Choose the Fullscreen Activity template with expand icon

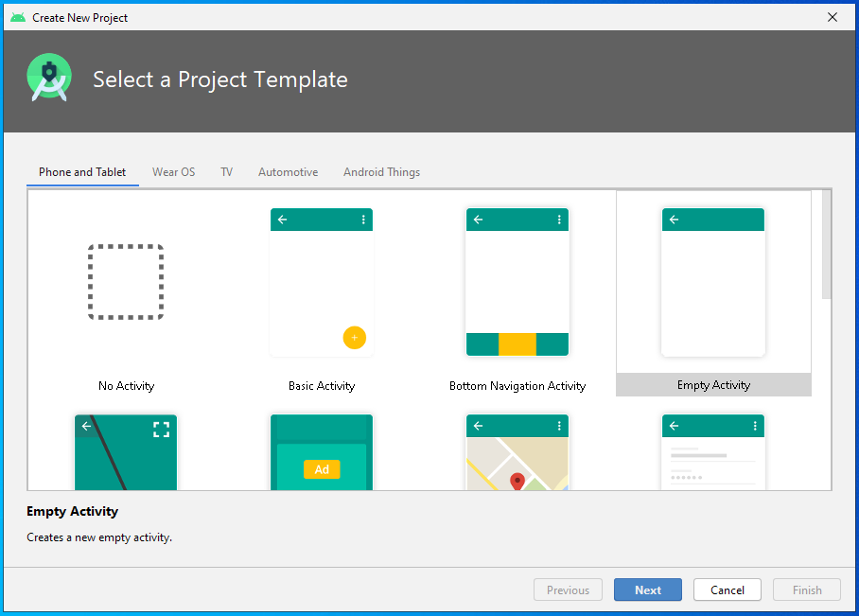pos(126,452)
